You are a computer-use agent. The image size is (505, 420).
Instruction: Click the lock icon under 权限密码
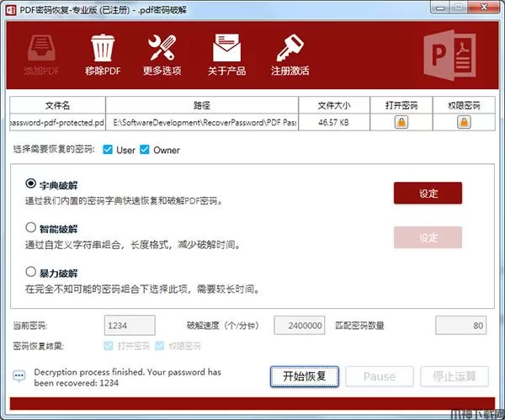coord(464,122)
